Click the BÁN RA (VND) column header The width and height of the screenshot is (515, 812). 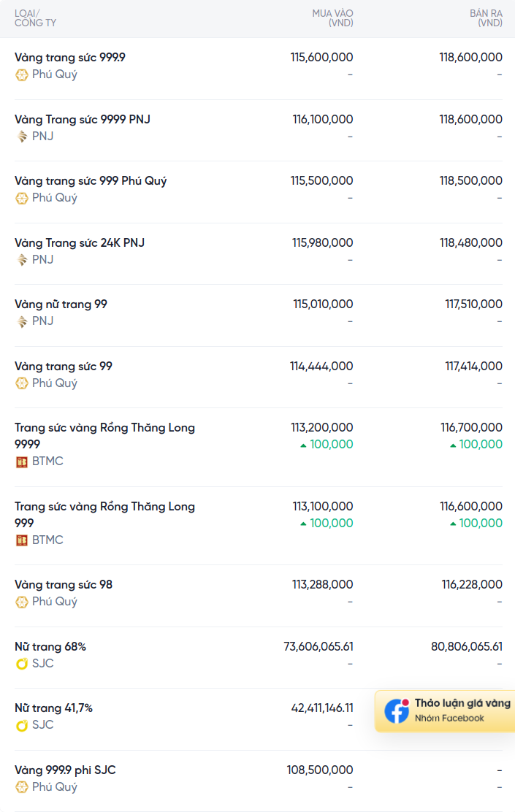[486, 18]
